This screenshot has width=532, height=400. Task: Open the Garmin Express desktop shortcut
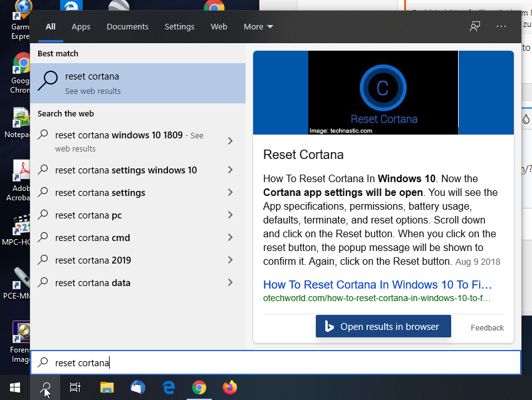tap(20, 20)
